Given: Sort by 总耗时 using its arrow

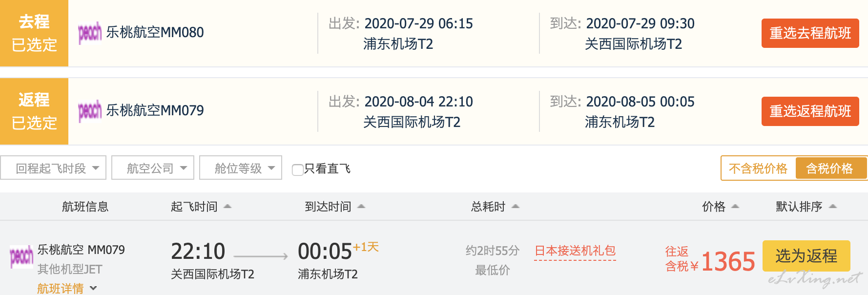Looking at the screenshot, I should 516,207.
